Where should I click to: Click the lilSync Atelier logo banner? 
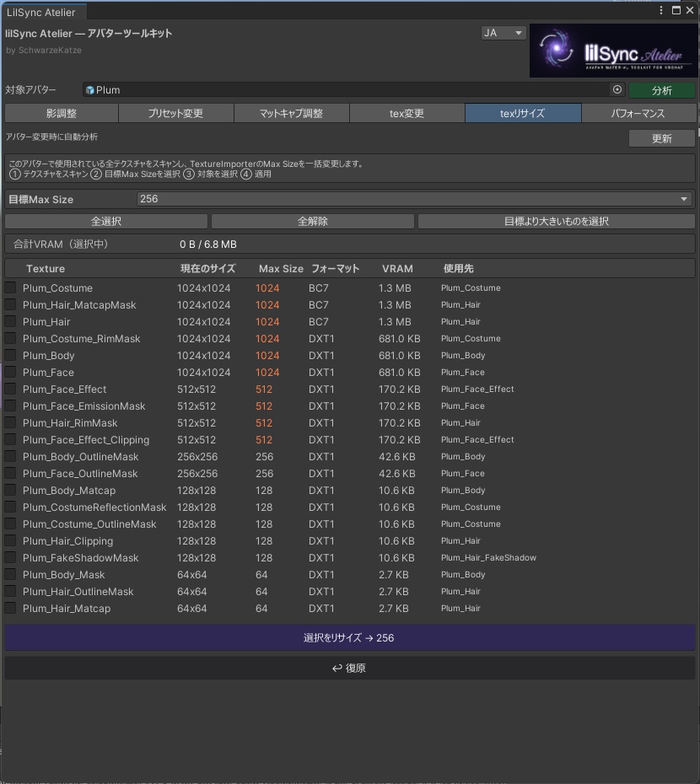pos(613,51)
